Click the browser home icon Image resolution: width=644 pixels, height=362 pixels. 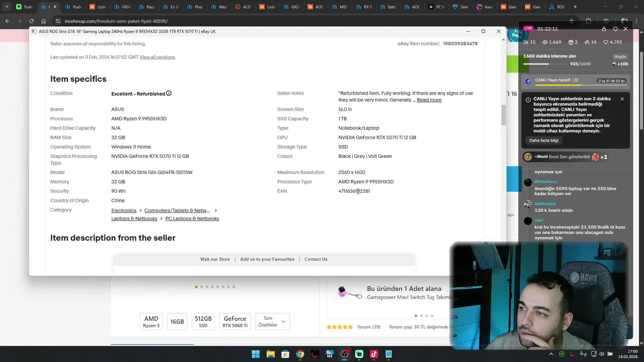pos(43,21)
